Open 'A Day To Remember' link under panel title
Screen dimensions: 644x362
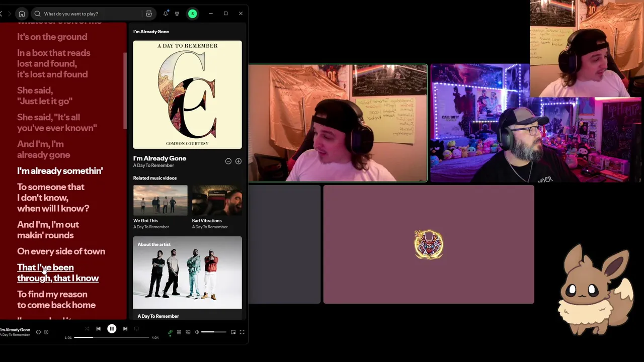(x=153, y=165)
